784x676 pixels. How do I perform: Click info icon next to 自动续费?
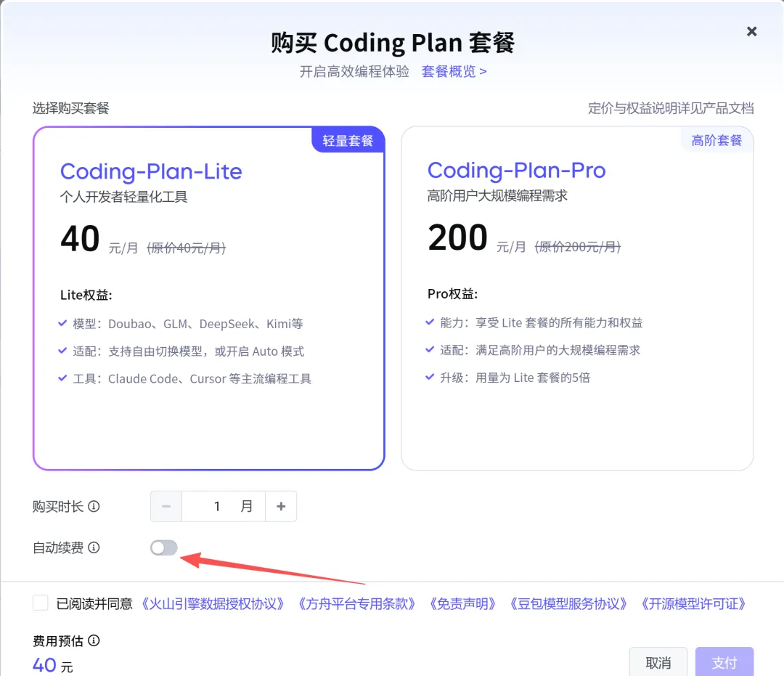click(94, 547)
